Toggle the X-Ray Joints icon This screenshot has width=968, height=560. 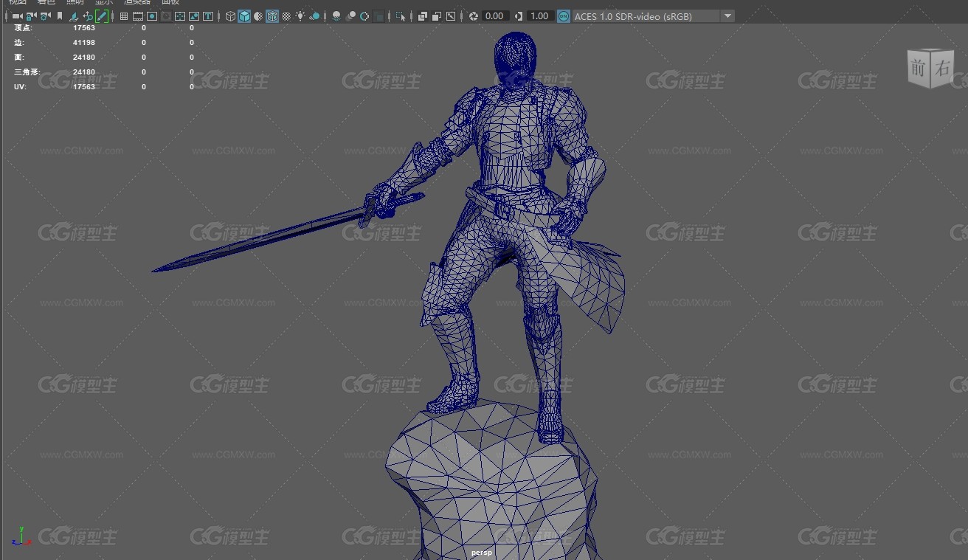pos(451,16)
